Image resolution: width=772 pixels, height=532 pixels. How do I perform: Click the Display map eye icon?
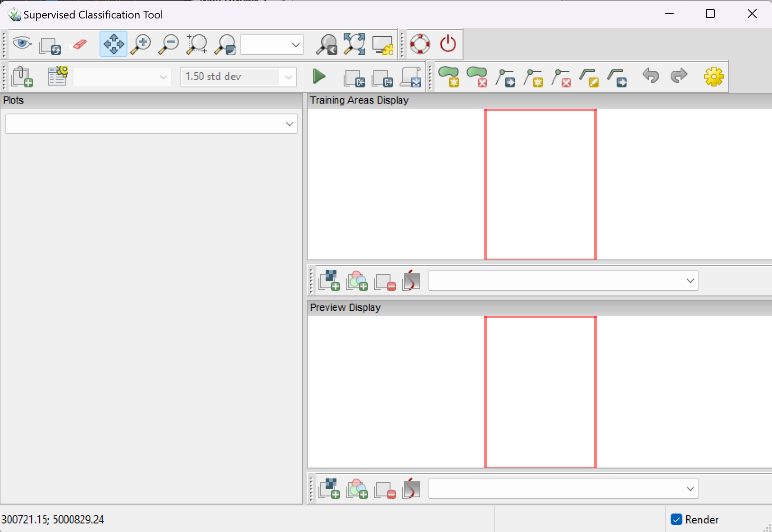(22, 44)
